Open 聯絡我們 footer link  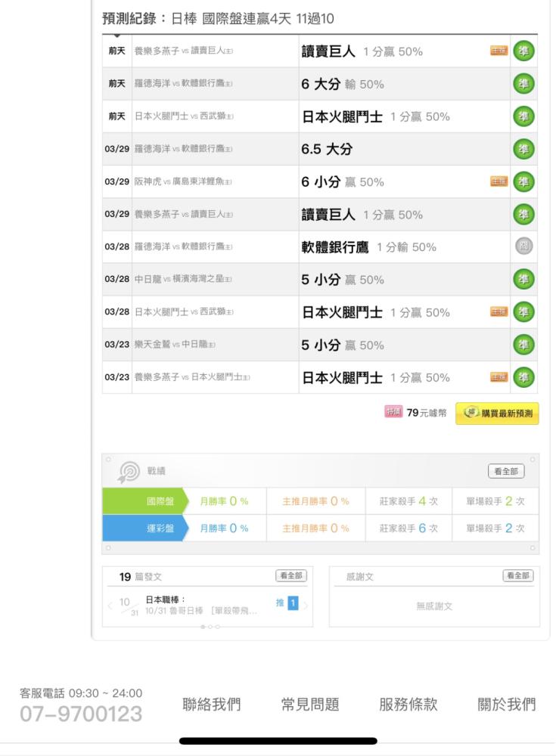pos(211,705)
